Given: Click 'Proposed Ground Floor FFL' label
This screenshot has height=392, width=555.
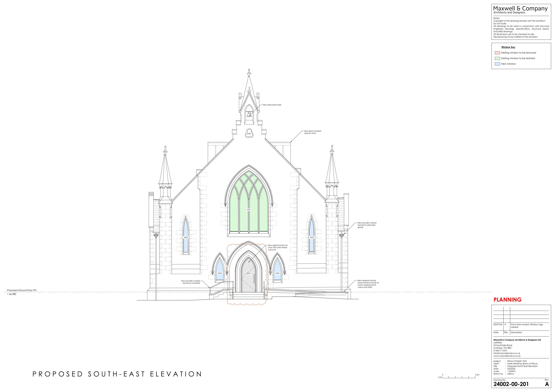Looking at the screenshot, I should pos(22,290).
